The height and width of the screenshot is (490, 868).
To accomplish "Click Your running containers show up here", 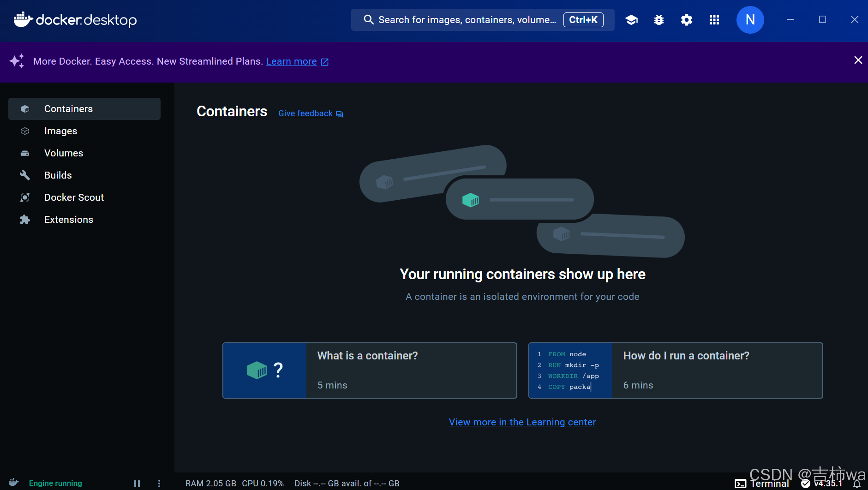I will pos(522,275).
